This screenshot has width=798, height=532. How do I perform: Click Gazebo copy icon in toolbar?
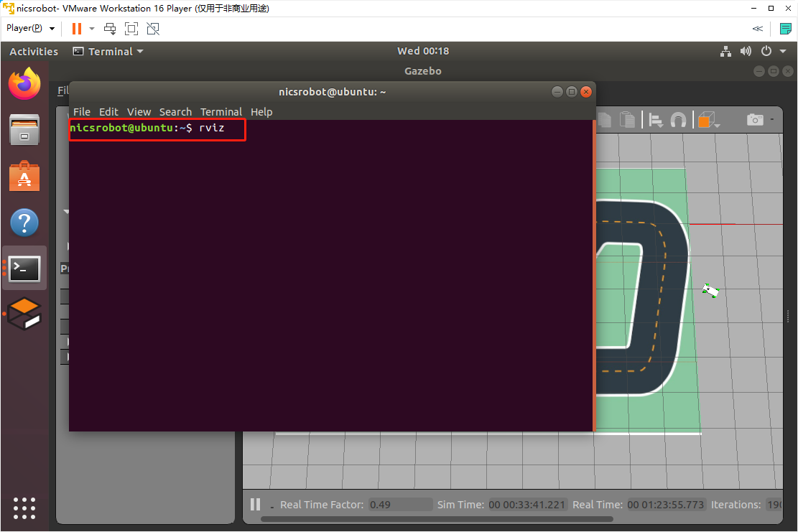pyautogui.click(x=605, y=120)
